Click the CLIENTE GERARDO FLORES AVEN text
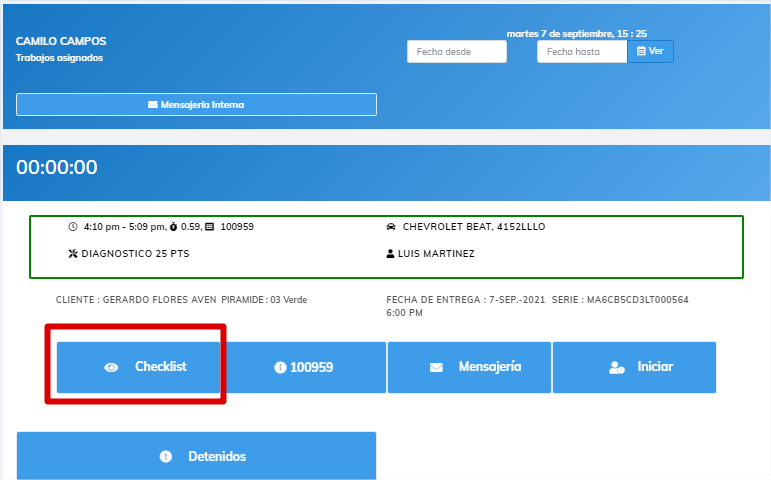The height and width of the screenshot is (480, 771). click(x=135, y=300)
